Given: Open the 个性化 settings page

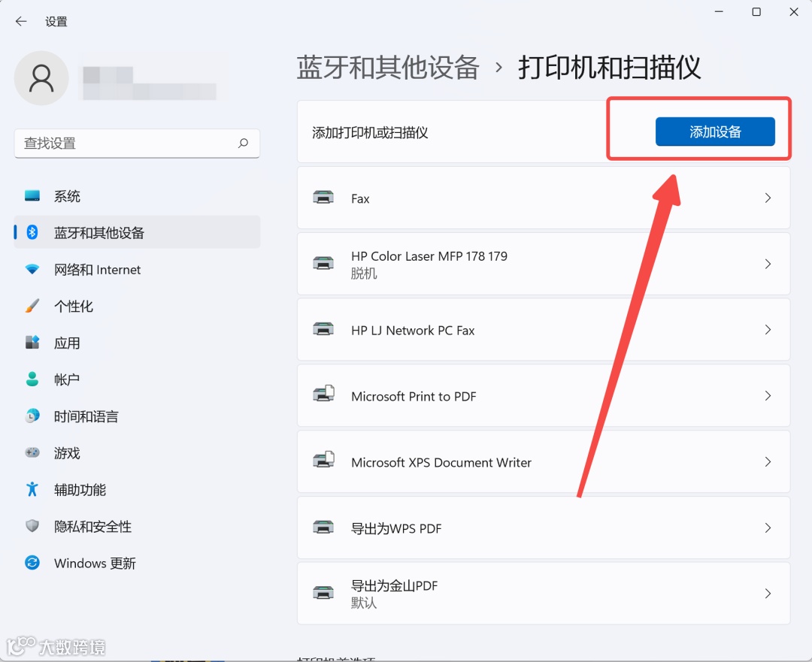Looking at the screenshot, I should coord(137,306).
